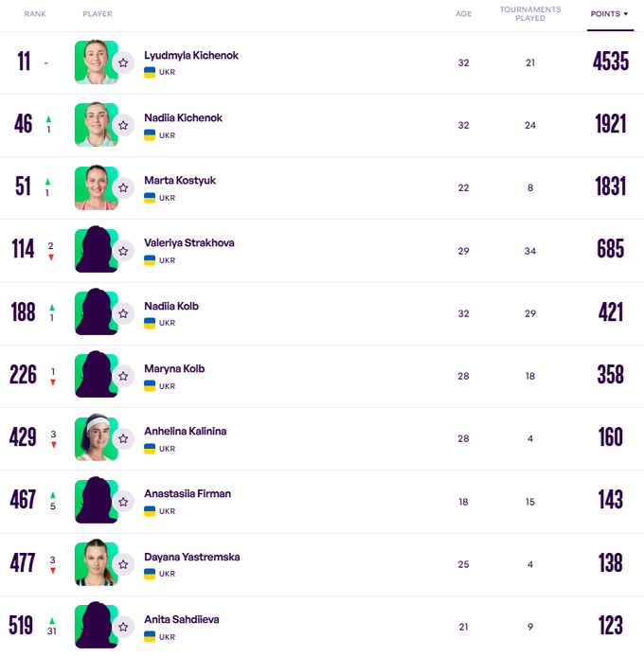Toggle the star next to Anastasiia Firman
This screenshot has height=657, width=644.
(x=123, y=501)
